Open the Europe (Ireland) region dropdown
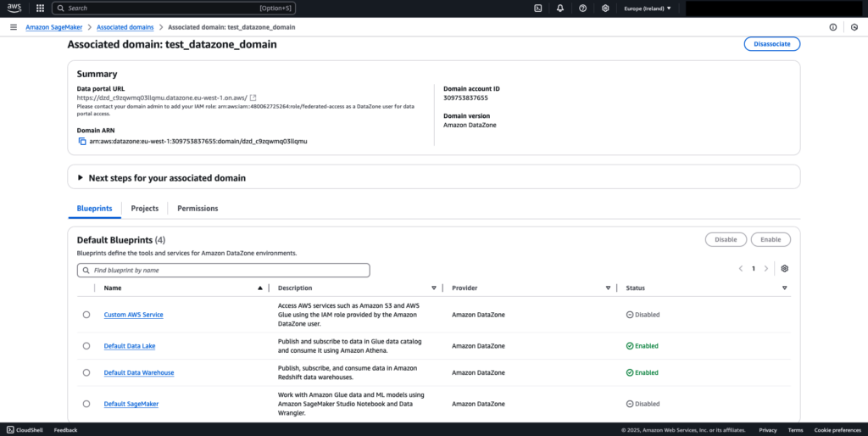This screenshot has width=868, height=436. pyautogui.click(x=647, y=8)
